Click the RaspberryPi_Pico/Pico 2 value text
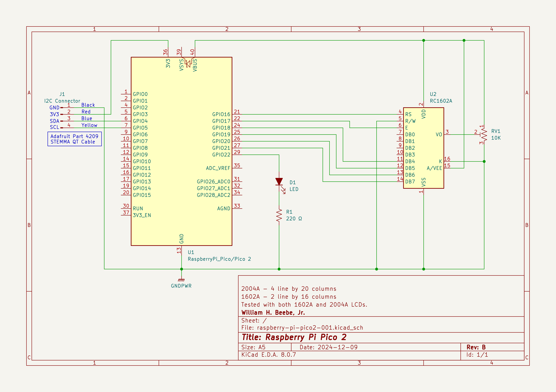 pos(219,259)
